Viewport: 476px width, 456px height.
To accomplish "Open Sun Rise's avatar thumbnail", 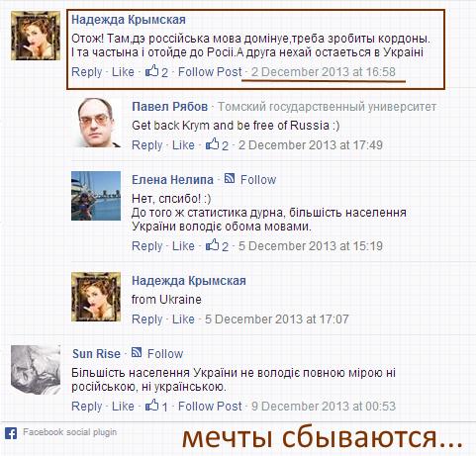I will click(x=36, y=370).
